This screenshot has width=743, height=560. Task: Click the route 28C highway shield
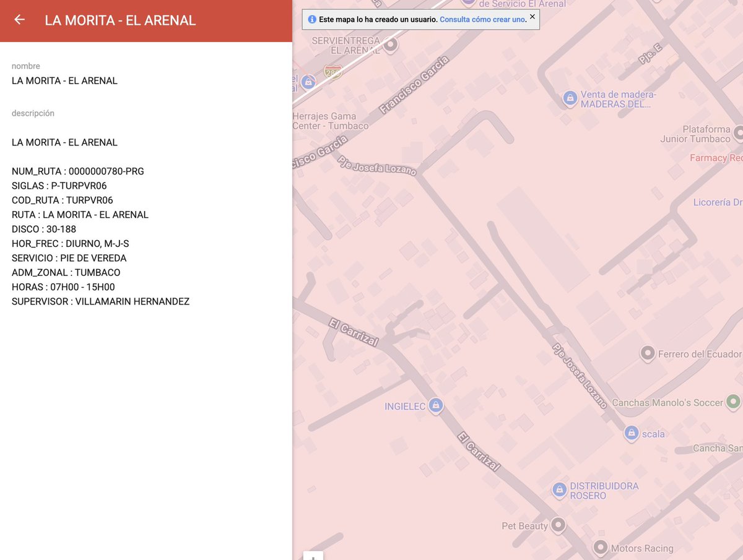pos(333,71)
